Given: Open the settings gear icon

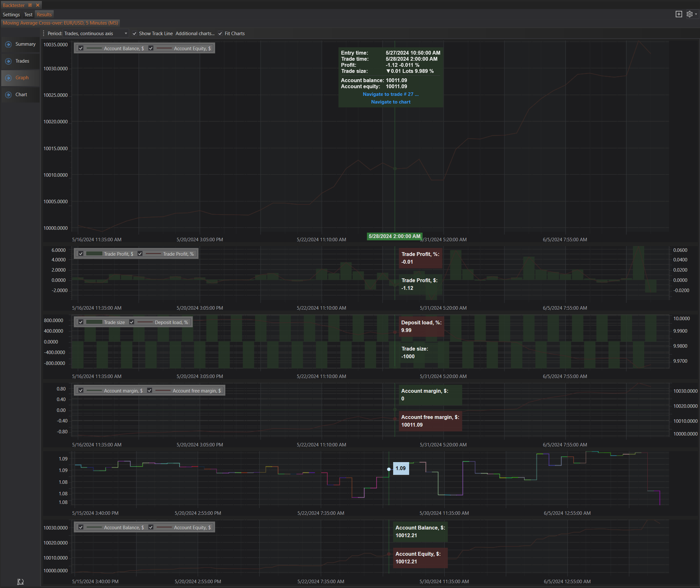Looking at the screenshot, I should click(689, 14).
